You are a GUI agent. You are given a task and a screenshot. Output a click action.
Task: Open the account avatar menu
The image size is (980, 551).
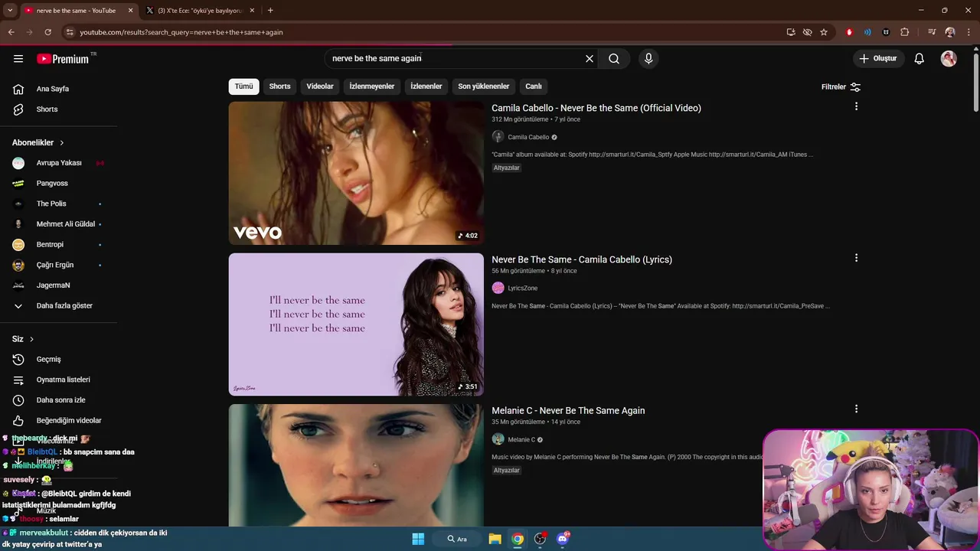(x=949, y=59)
